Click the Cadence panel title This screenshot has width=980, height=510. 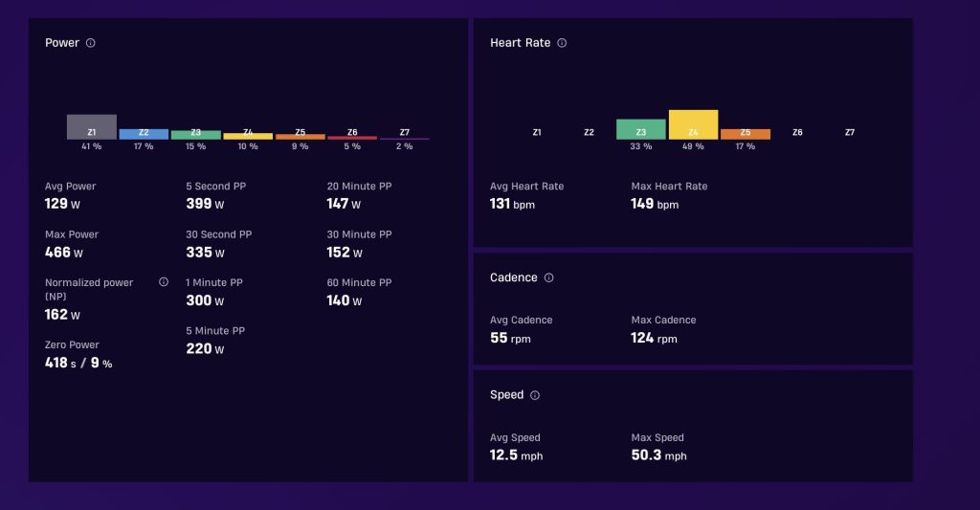coord(514,277)
